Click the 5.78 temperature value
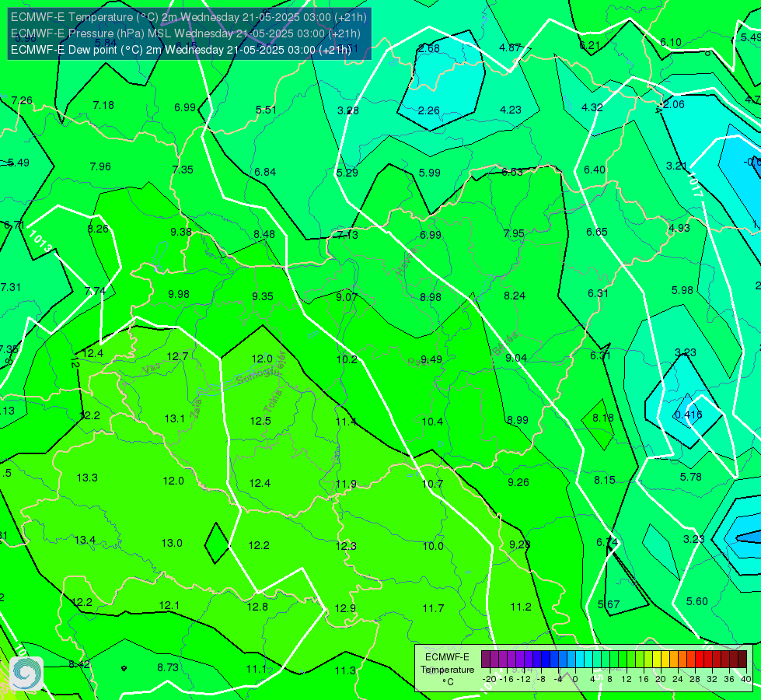Screen dimensions: 761x700 690,477
